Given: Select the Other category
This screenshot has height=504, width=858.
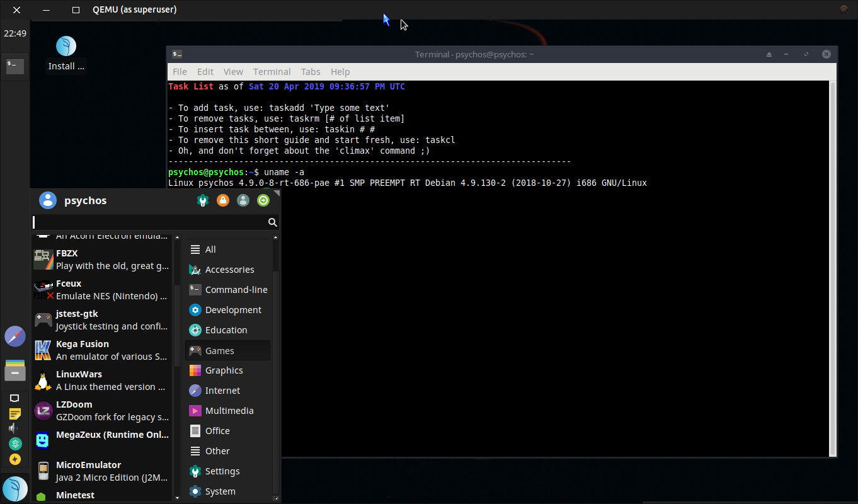Looking at the screenshot, I should [228, 451].
